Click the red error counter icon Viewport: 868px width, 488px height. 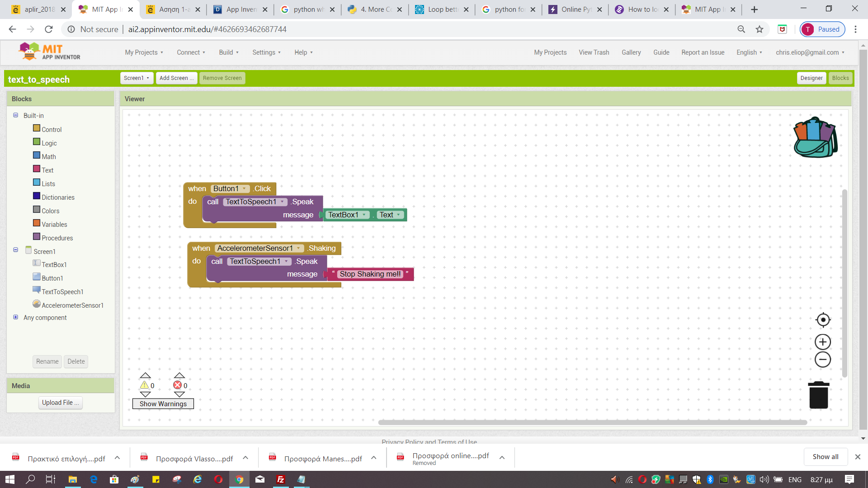click(178, 385)
